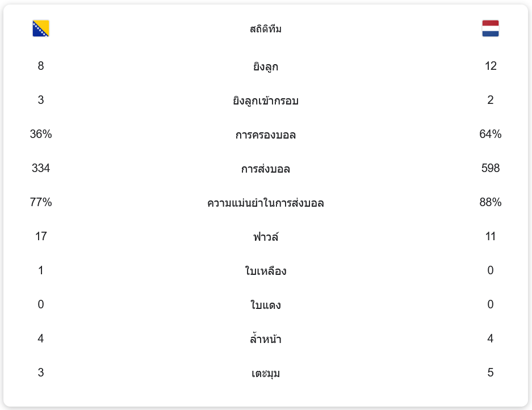This screenshot has height=410, width=532.
Task: Select the การส่งบอล passes label
Action: [x=266, y=169]
